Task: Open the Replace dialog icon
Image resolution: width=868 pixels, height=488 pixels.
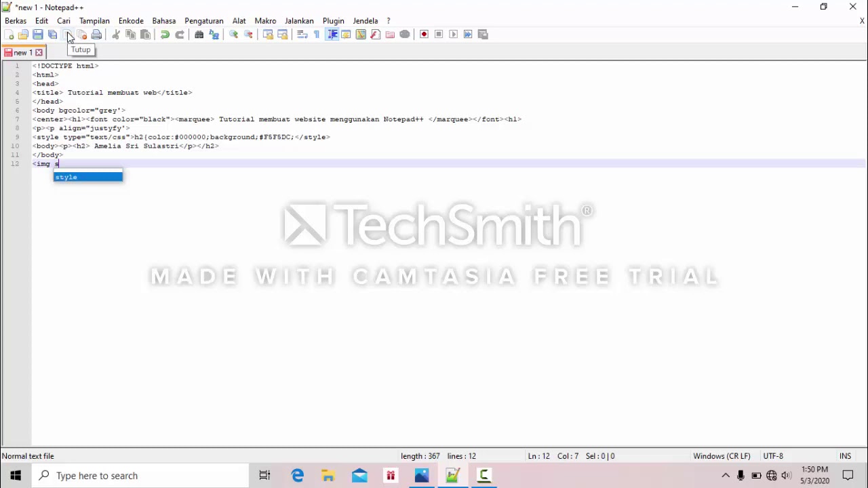Action: tap(214, 35)
